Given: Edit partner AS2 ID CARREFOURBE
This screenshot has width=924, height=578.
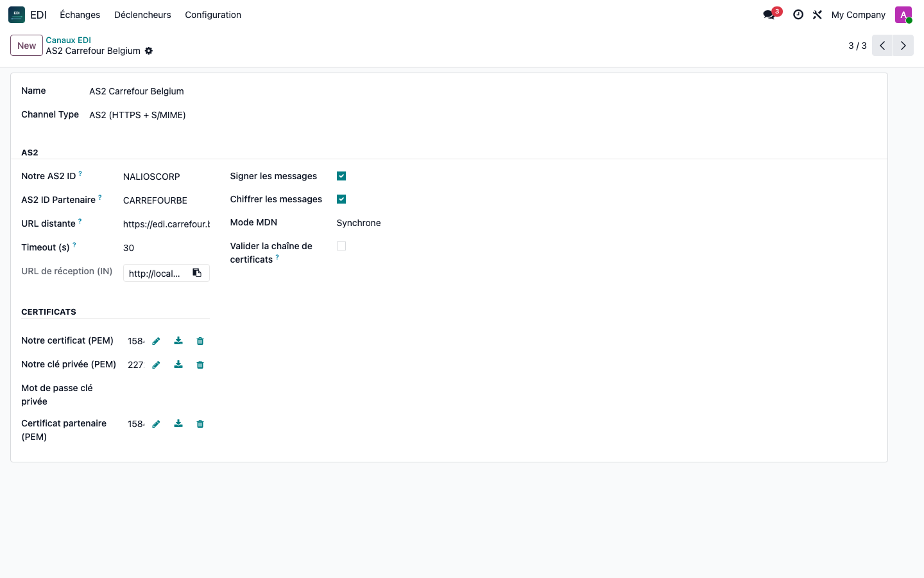Looking at the screenshot, I should (x=166, y=200).
